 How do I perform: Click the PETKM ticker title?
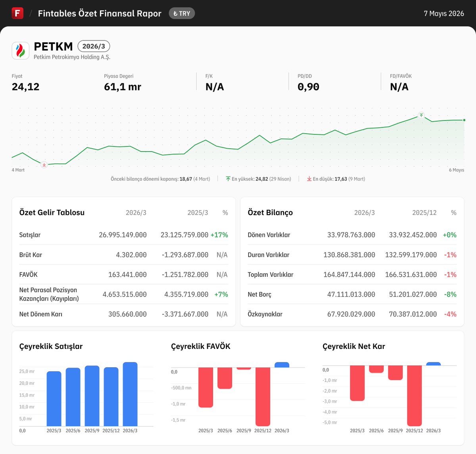[x=53, y=46]
